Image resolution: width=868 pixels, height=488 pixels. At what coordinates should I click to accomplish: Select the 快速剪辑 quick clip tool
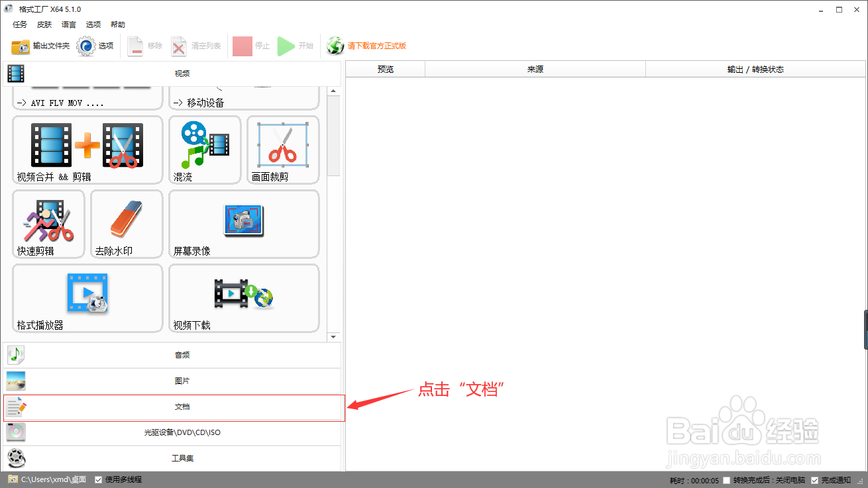[48, 224]
